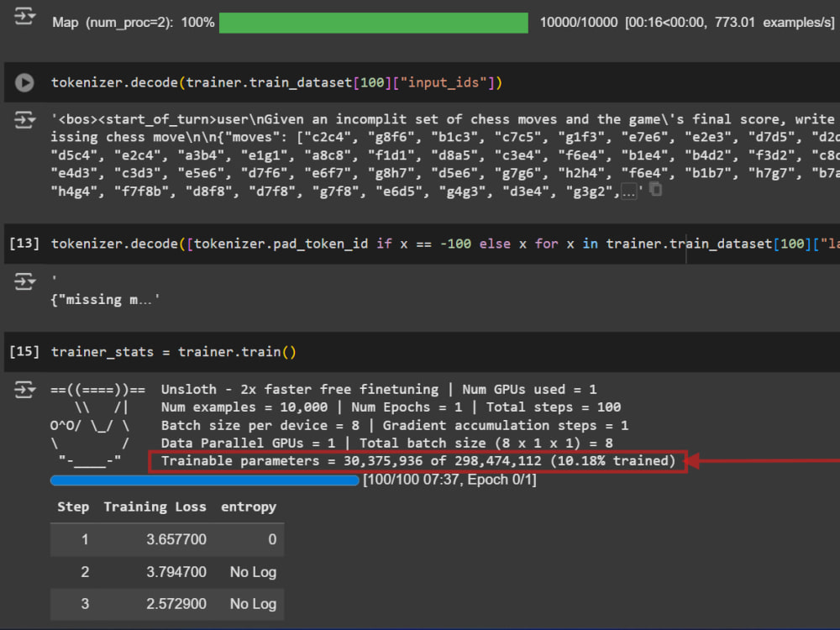Click the 'Num examples = 10,000' line
Viewport: 840px width, 630px height.
pos(391,407)
